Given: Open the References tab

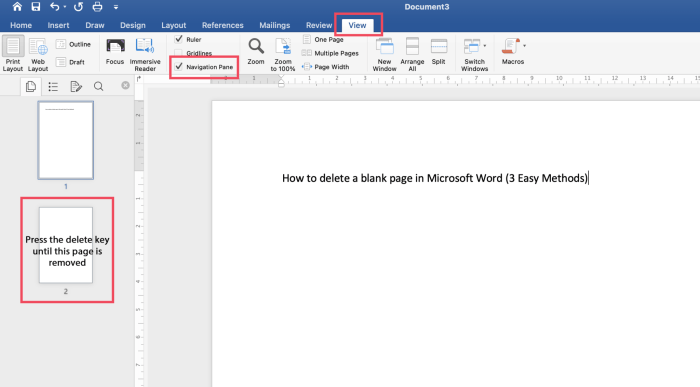Looking at the screenshot, I should pyautogui.click(x=222, y=25).
